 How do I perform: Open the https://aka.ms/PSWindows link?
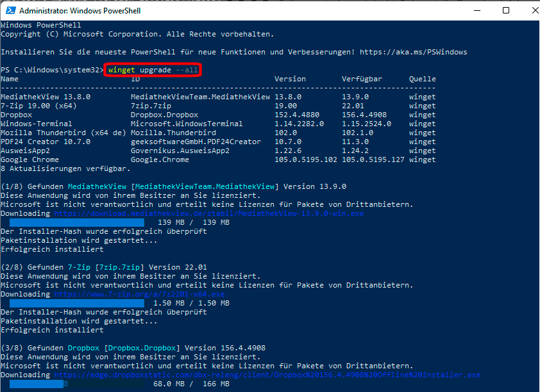coord(413,52)
